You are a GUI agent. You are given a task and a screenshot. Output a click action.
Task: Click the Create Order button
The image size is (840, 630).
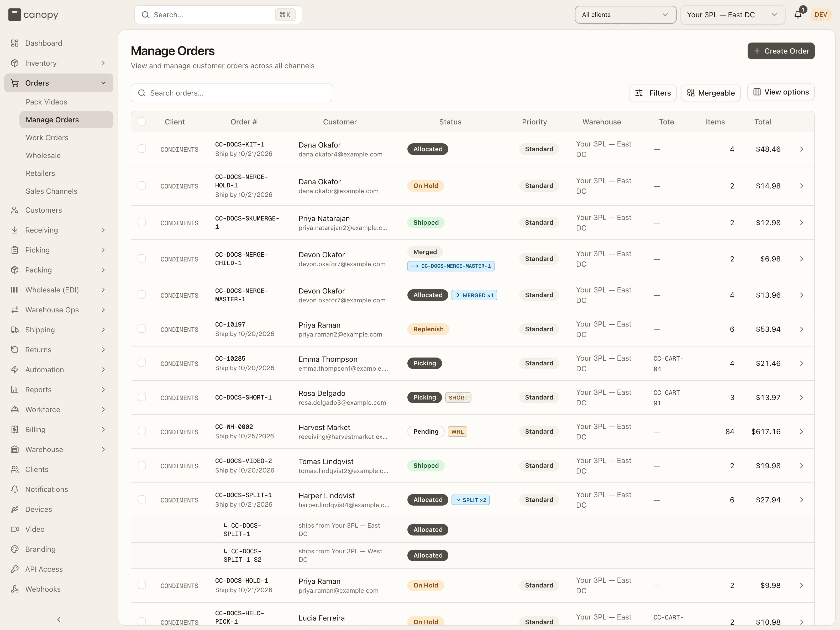[781, 51]
